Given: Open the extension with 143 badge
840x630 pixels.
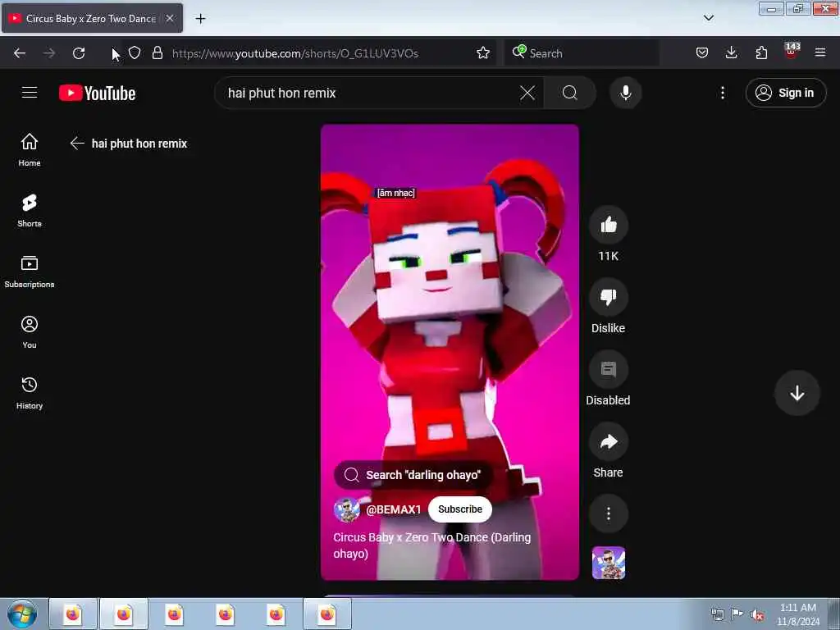Looking at the screenshot, I should (792, 52).
